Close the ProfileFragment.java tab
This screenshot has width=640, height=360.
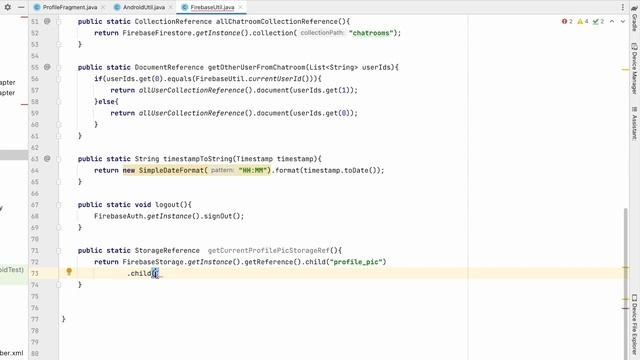[x=103, y=7]
